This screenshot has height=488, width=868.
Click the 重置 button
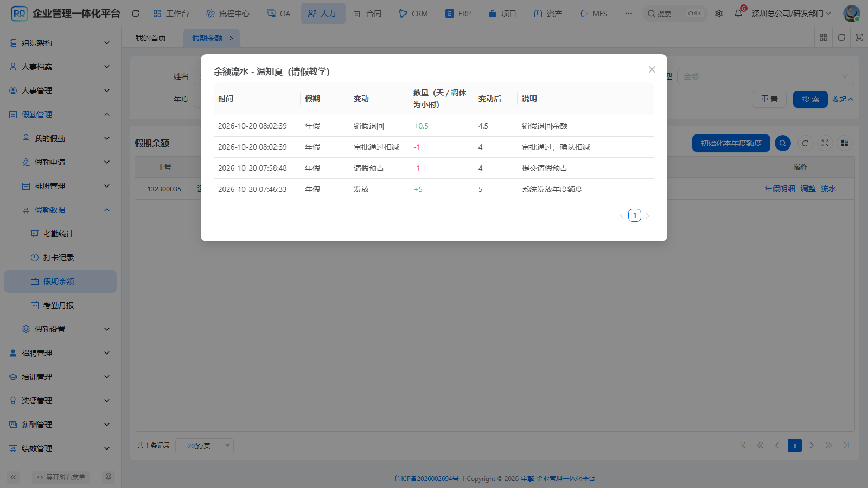coord(769,99)
